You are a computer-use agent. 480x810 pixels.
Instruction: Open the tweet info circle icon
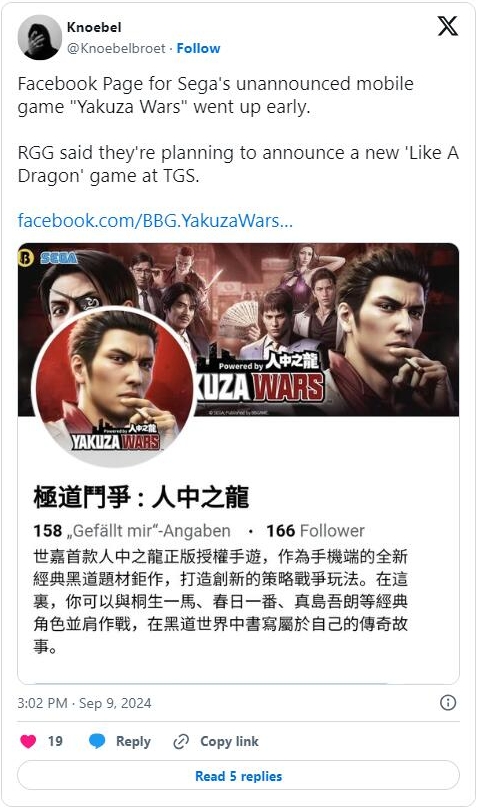pyautogui.click(x=447, y=703)
